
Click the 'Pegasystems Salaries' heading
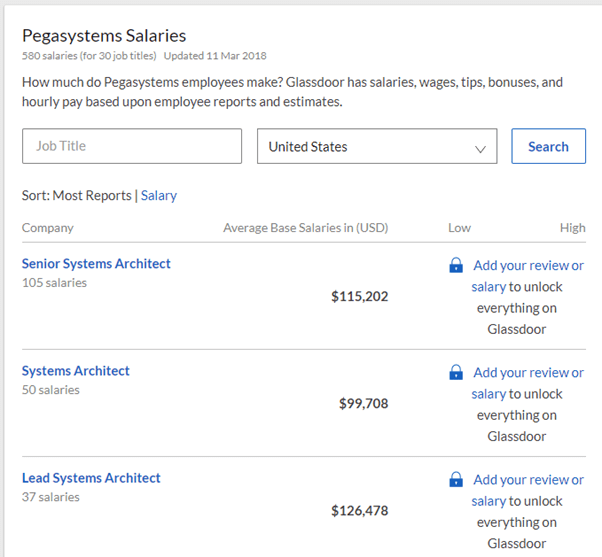point(104,36)
